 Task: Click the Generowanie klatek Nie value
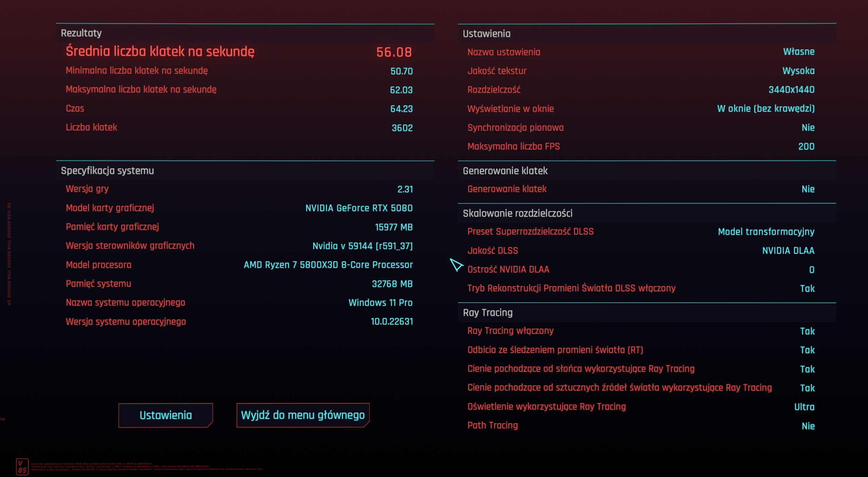click(808, 189)
